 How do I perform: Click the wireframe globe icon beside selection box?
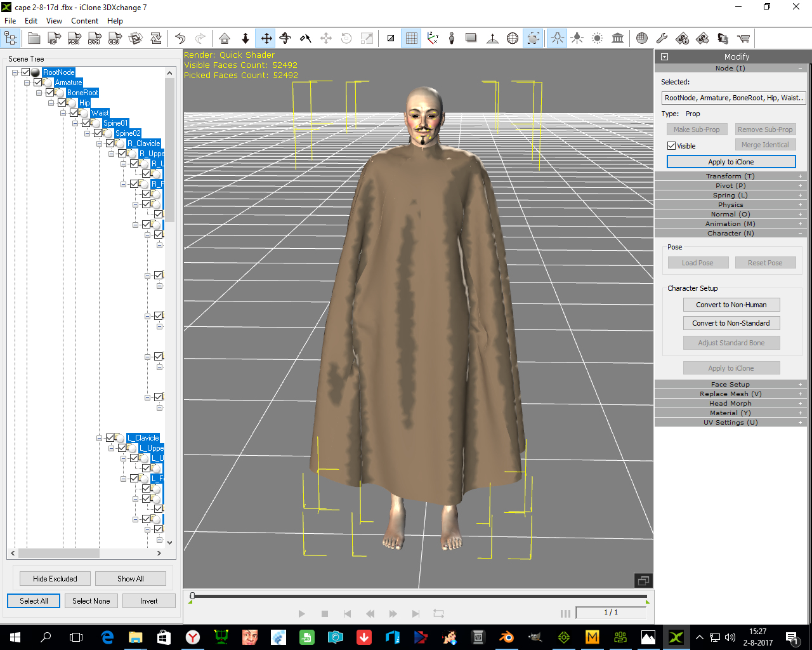click(513, 39)
